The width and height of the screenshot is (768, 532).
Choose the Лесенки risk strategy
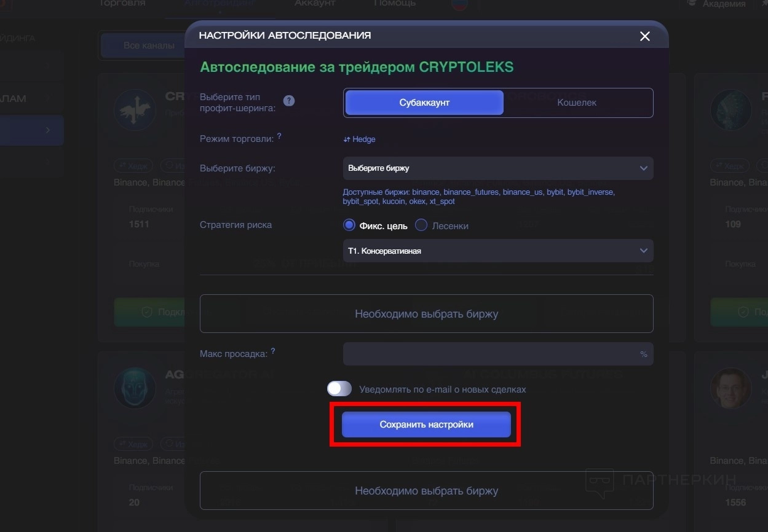[x=421, y=225]
